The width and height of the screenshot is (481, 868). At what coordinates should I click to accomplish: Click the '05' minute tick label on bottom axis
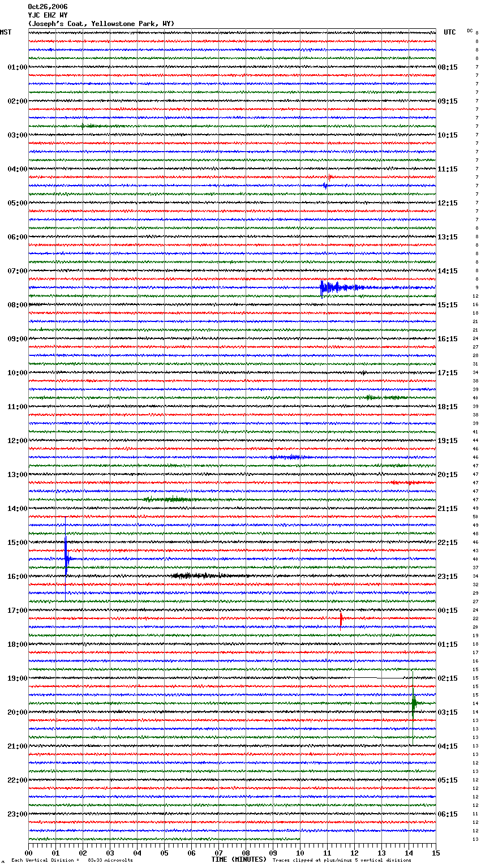click(164, 853)
